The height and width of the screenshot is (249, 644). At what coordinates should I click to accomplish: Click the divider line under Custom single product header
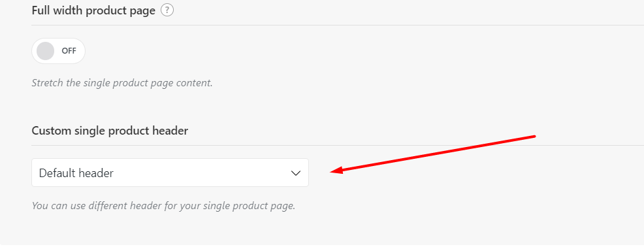pyautogui.click(x=338, y=145)
